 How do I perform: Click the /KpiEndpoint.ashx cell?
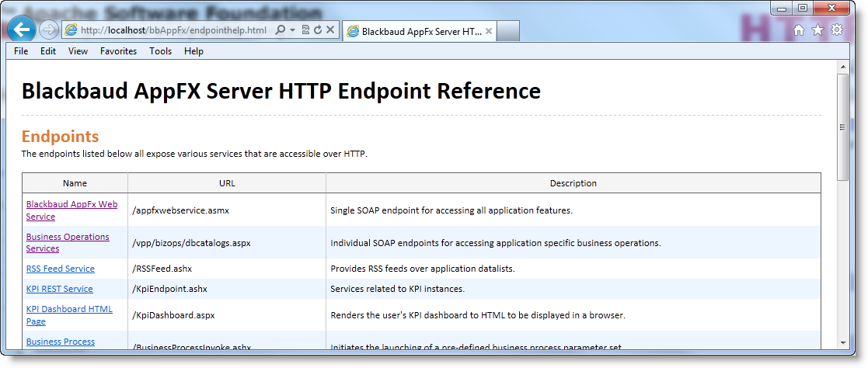[227, 289]
